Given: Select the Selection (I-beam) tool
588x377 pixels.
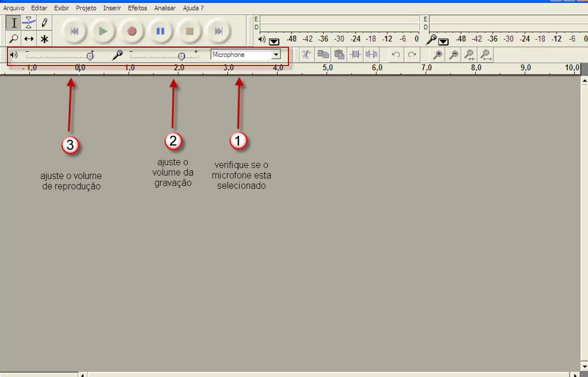Looking at the screenshot, I should 13,23.
